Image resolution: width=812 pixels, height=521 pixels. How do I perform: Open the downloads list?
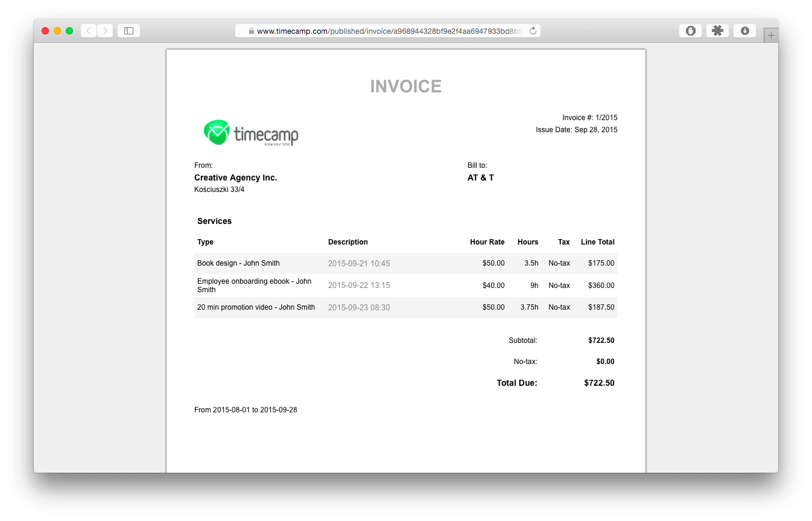(744, 30)
